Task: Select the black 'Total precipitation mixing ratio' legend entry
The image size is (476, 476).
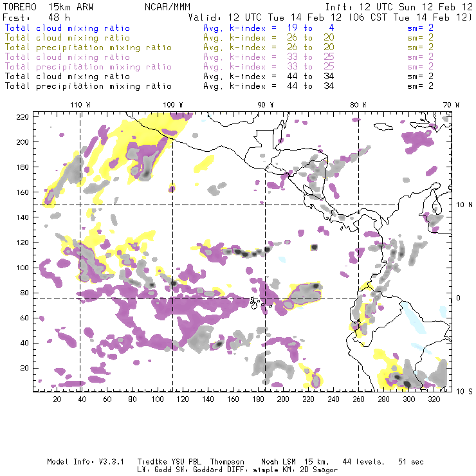Action: point(88,86)
